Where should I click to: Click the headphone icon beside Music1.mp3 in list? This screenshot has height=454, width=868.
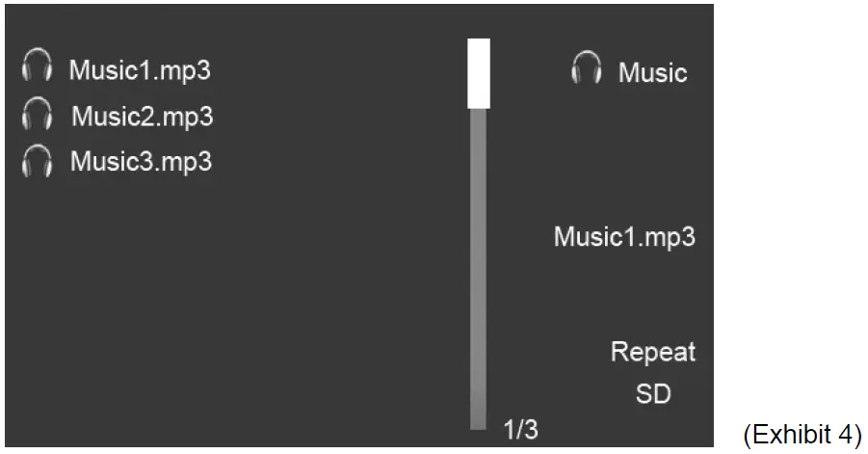37,68
